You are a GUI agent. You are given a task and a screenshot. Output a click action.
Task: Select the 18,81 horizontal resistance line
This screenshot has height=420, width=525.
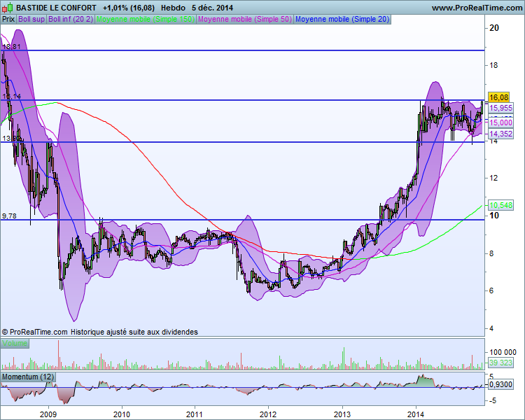tap(242, 50)
